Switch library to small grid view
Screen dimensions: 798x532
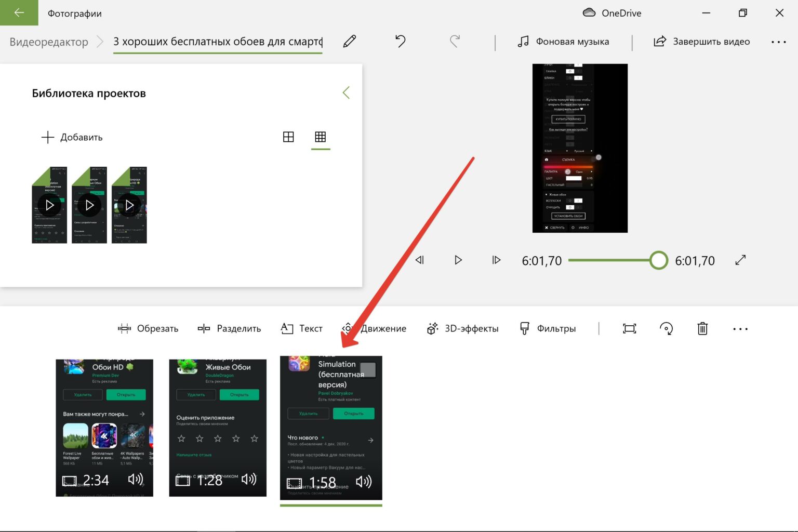(x=321, y=137)
